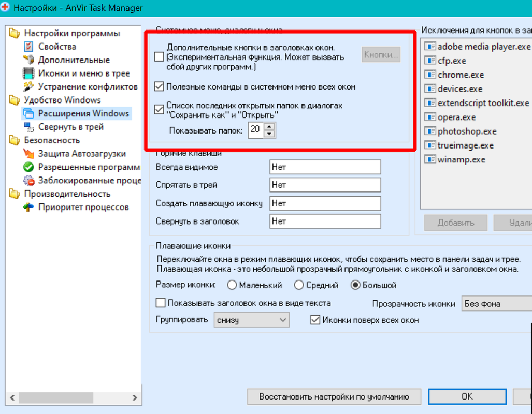Confirm settings with OK button
Image resolution: width=532 pixels, height=414 pixels.
(x=467, y=396)
